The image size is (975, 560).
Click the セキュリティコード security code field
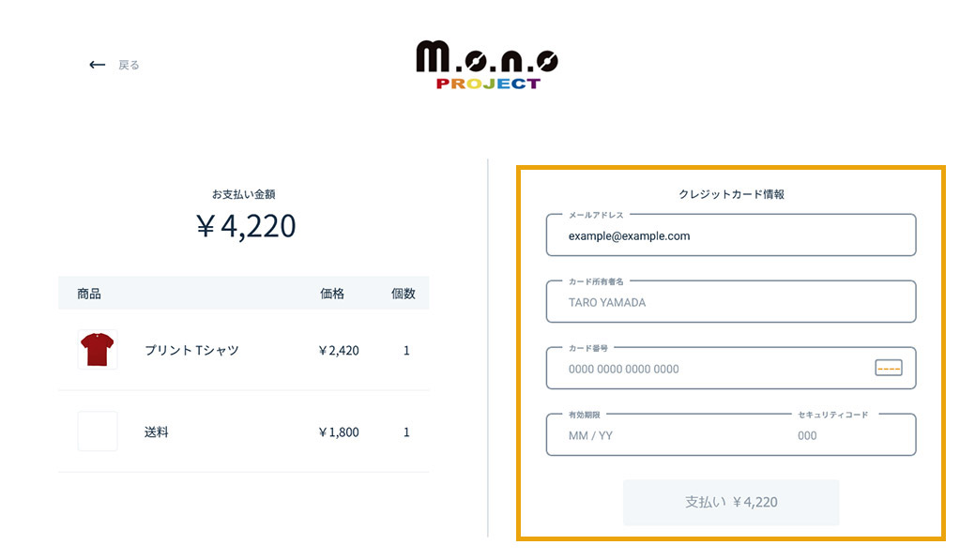[x=853, y=435]
